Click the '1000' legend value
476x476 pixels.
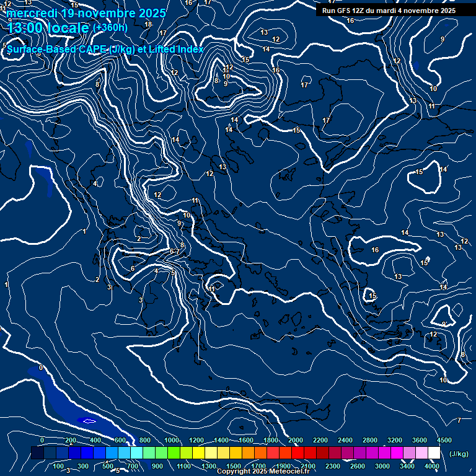pyautogui.click(x=172, y=440)
